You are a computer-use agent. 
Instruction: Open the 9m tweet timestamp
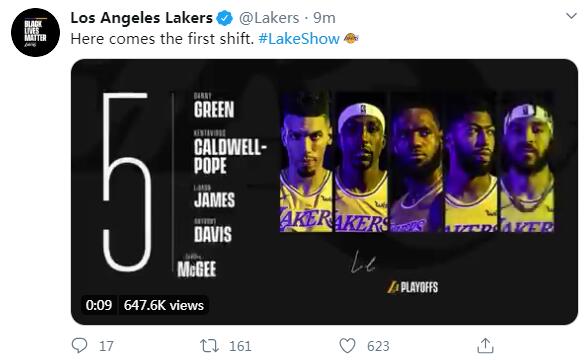(x=324, y=18)
